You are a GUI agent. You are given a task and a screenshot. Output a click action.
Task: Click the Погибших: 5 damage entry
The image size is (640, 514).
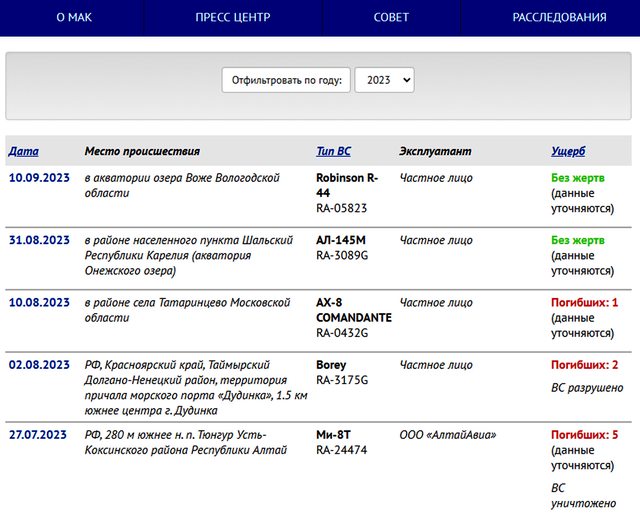tap(584, 435)
